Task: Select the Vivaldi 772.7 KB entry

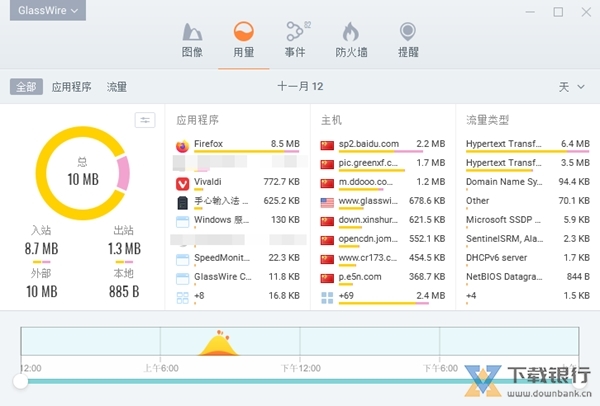Action: pyautogui.click(x=238, y=184)
